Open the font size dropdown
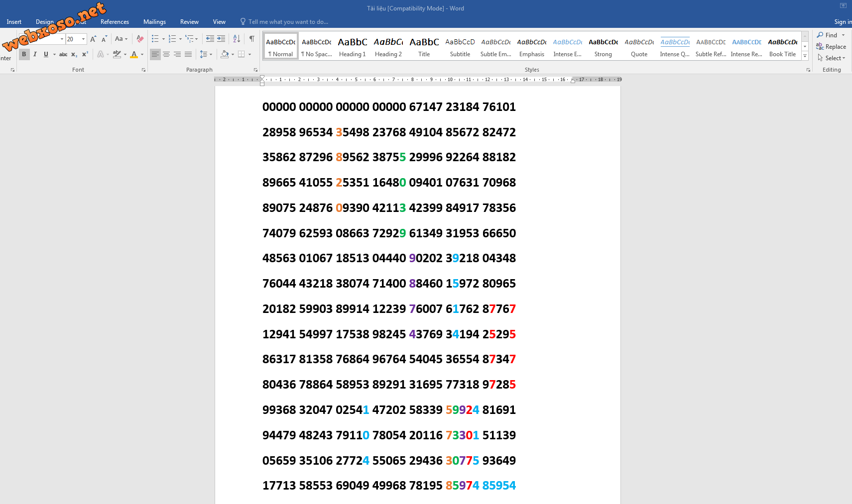Image resolution: width=852 pixels, height=504 pixels. 83,39
